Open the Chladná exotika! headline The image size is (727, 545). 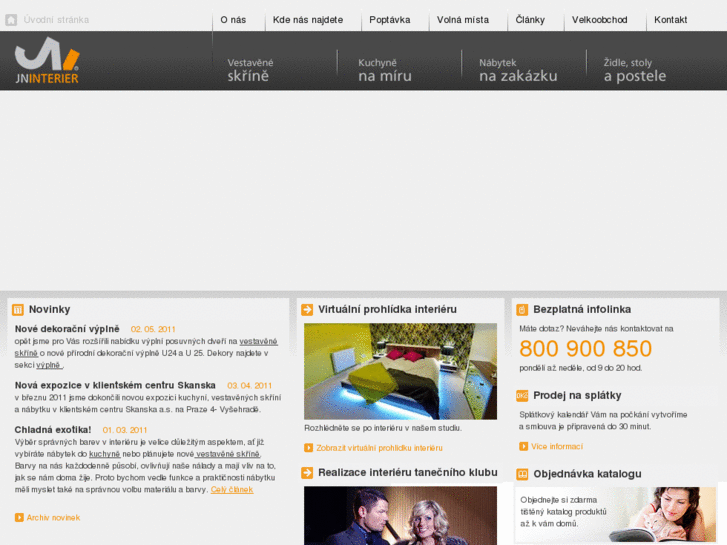pos(53,430)
